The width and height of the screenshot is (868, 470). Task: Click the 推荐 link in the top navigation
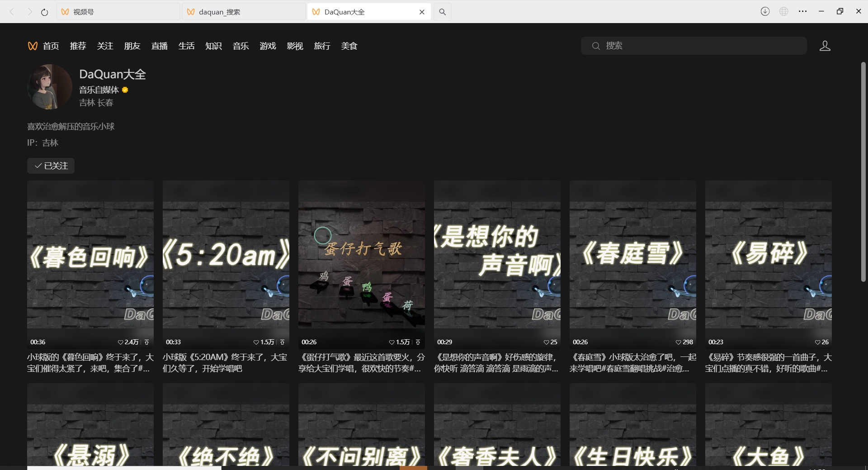[x=77, y=46]
